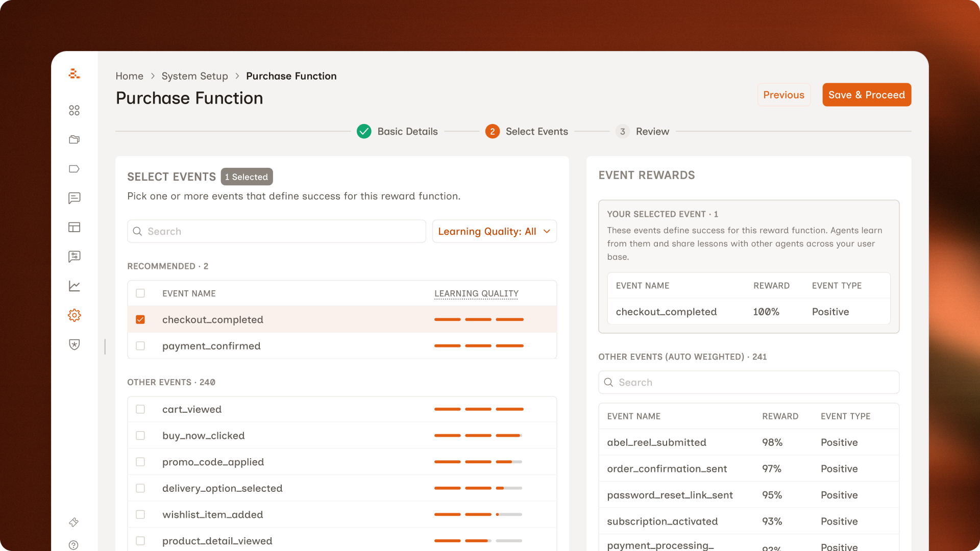Toggle the select-all checkbox in recommended header
The image size is (980, 551).
point(140,293)
